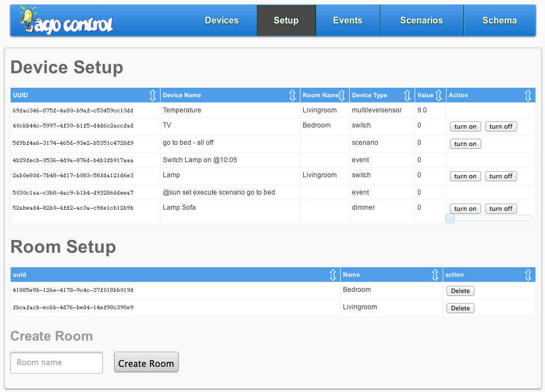Click Livingroom room in Temperature row
545x392 pixels.
click(x=320, y=110)
